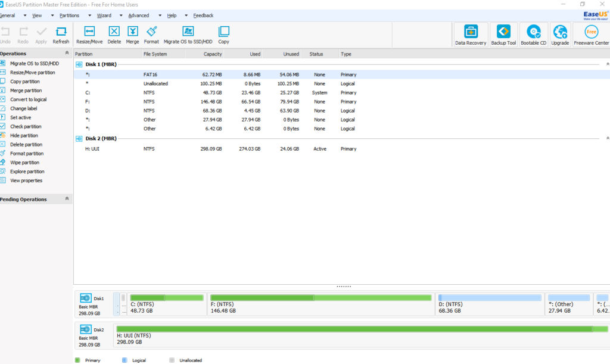Select Copy partition operation

coord(24,82)
